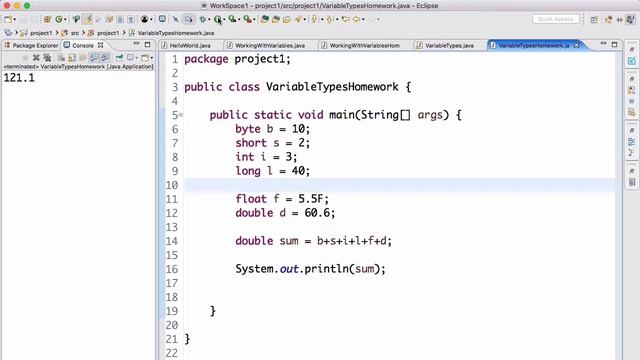Open the HelloWorld.java editor tab

coord(190,45)
